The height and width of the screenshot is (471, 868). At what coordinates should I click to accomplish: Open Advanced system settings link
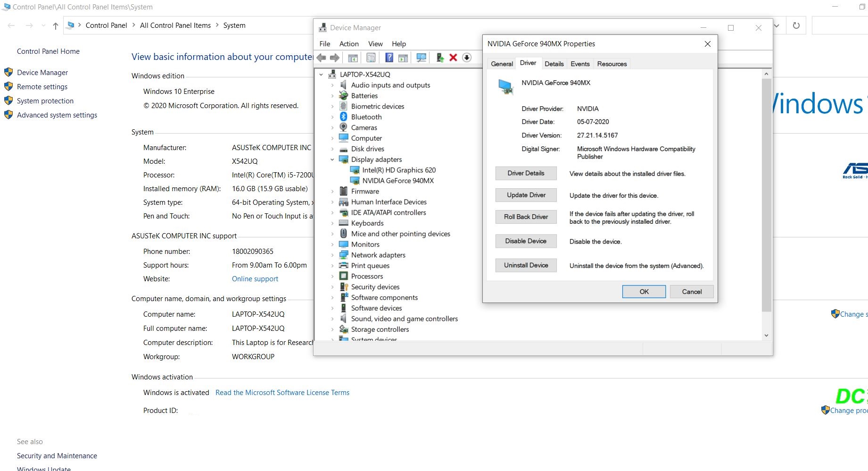57,115
